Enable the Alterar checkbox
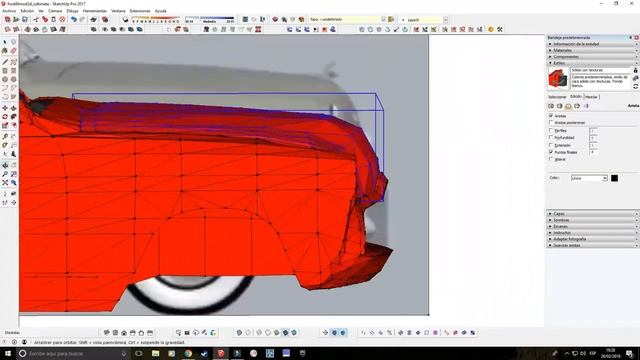Viewport: 640px width, 360px height. tap(551, 159)
